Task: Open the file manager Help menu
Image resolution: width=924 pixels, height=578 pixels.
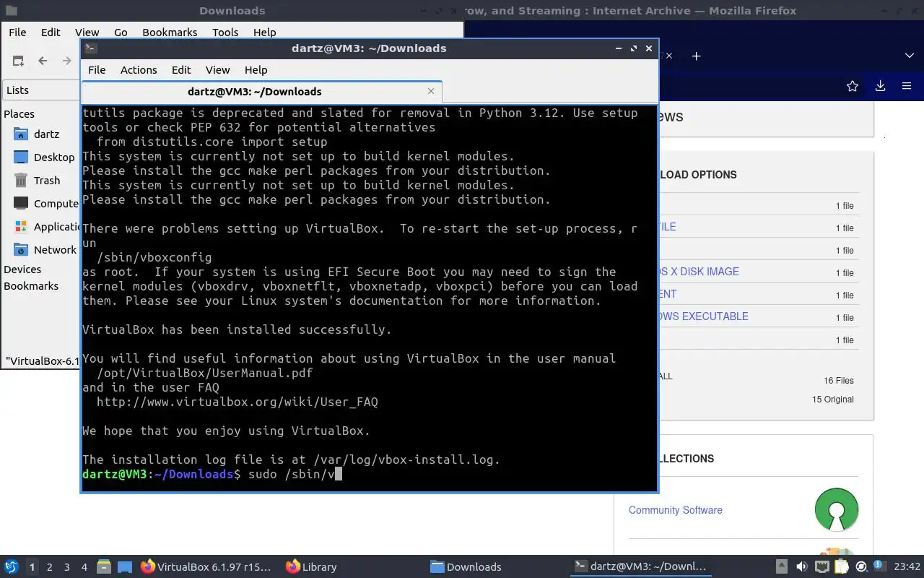Action: (x=265, y=33)
